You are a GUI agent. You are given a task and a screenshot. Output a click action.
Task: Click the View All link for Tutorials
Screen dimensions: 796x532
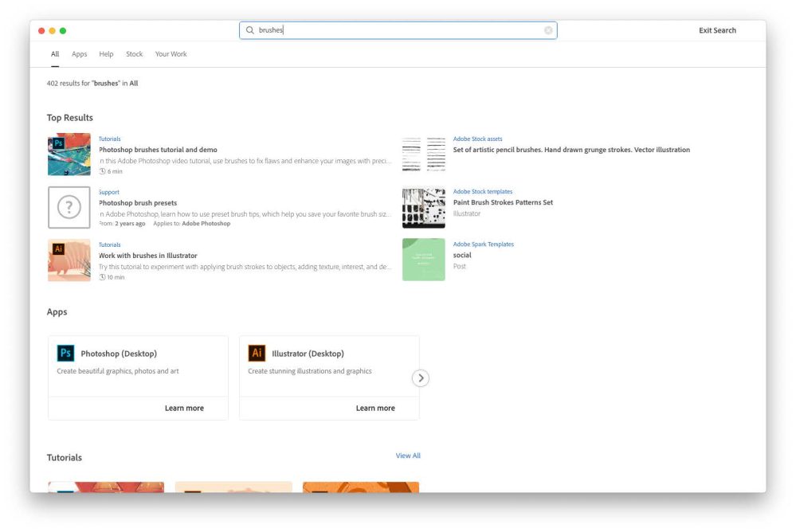408,455
